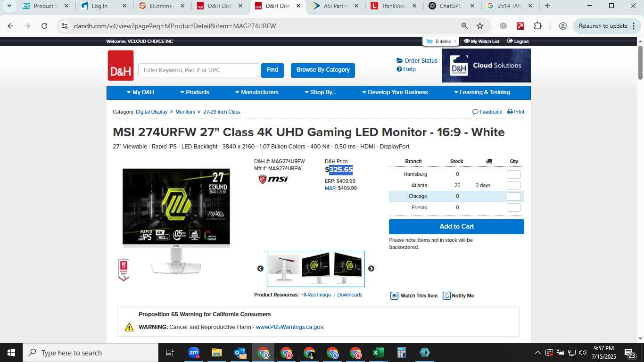Click the Notify Me bell icon

pos(446,296)
